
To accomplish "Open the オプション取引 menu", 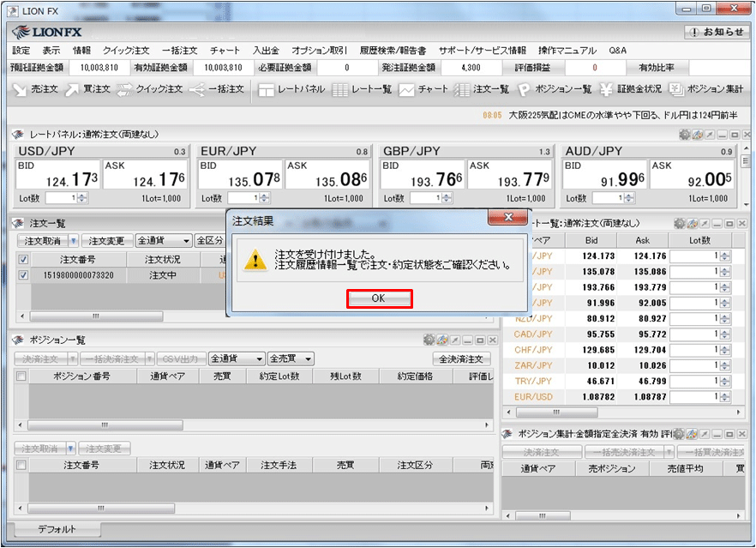I will 319,51.
